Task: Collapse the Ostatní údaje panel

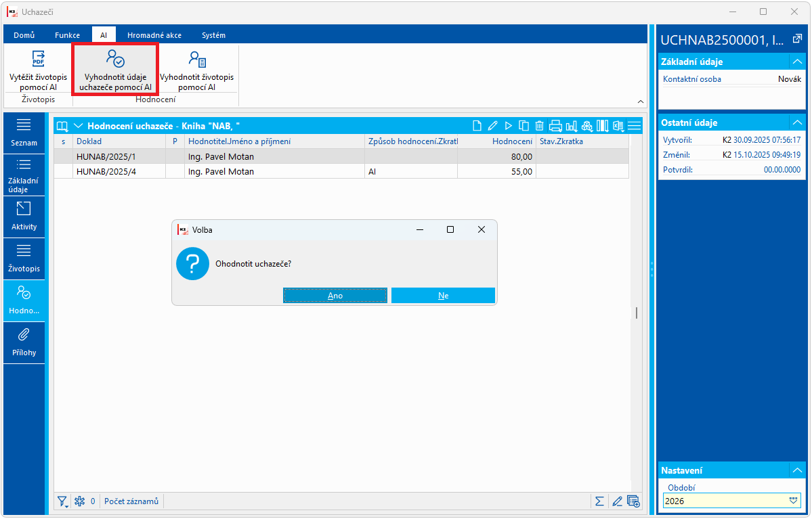Action: pyautogui.click(x=797, y=122)
